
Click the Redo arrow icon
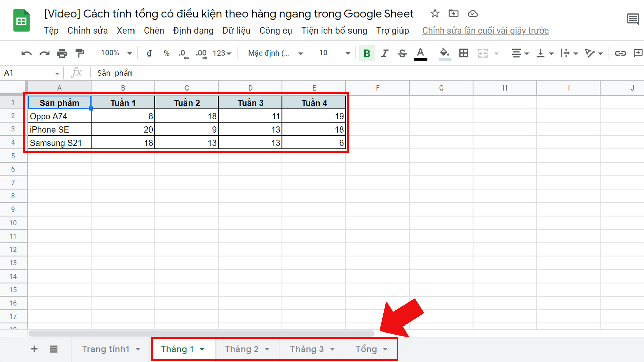44,53
